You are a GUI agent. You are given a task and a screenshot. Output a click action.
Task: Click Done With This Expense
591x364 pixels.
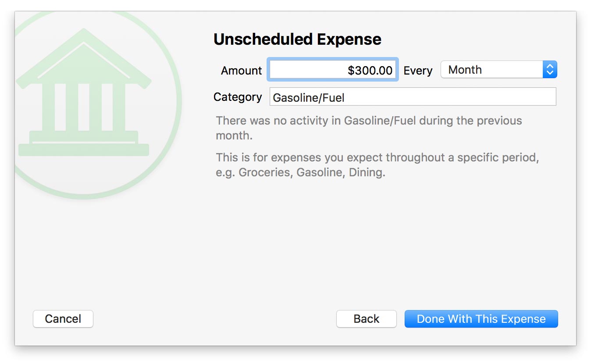pyautogui.click(x=481, y=319)
